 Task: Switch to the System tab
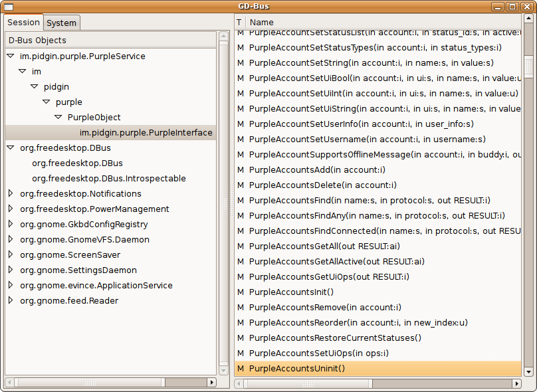(x=61, y=23)
